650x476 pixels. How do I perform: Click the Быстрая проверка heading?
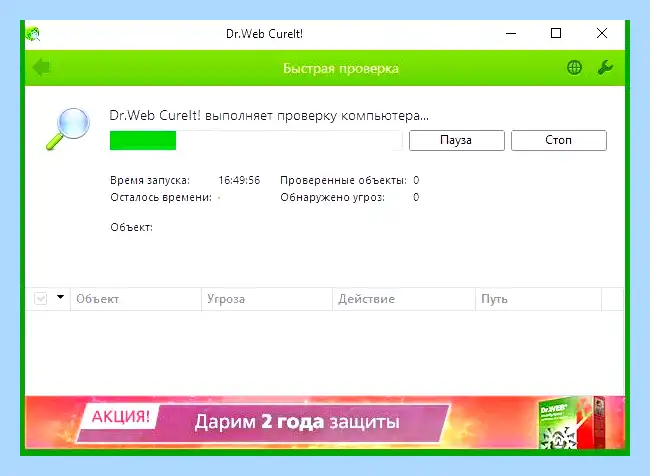point(341,68)
